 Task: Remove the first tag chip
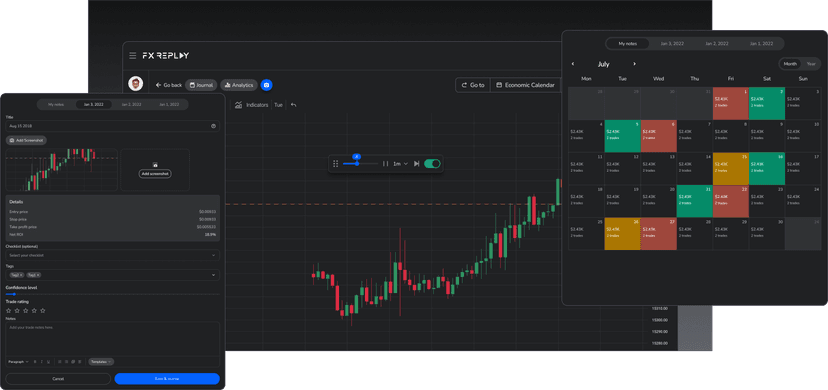click(x=21, y=275)
